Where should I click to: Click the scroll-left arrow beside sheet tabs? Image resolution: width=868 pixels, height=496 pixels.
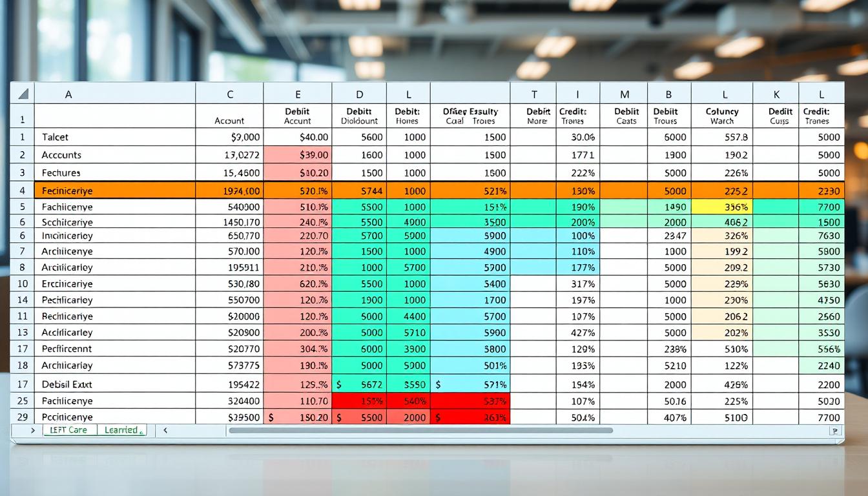coord(165,430)
